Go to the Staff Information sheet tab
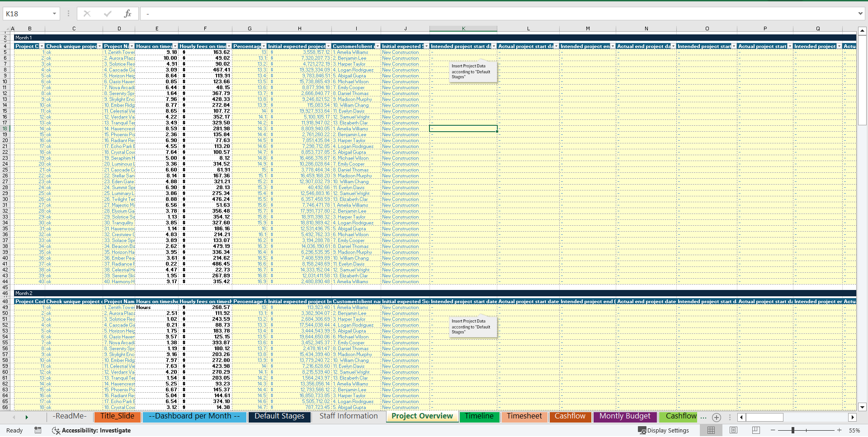Image resolution: width=868 pixels, height=437 pixels. coord(349,416)
